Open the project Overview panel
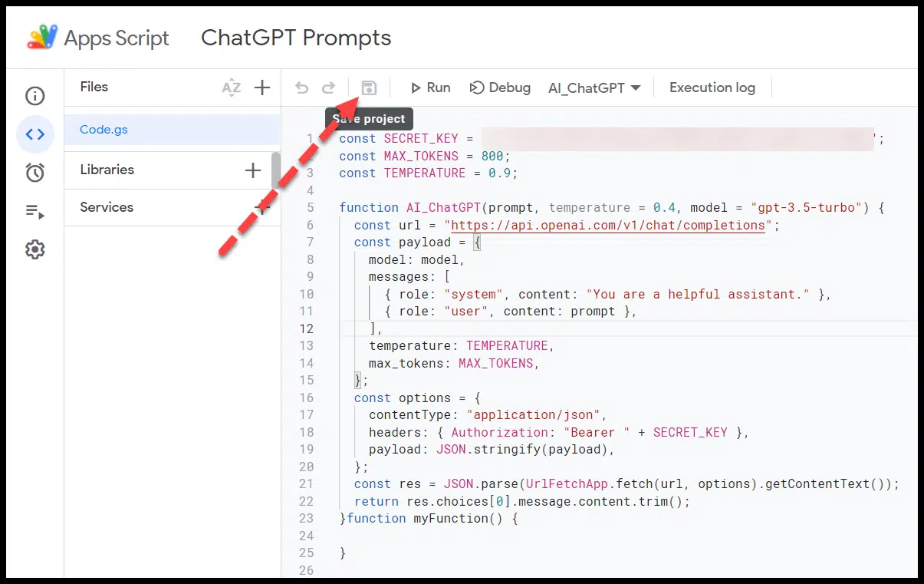This screenshot has height=584, width=924. point(35,96)
